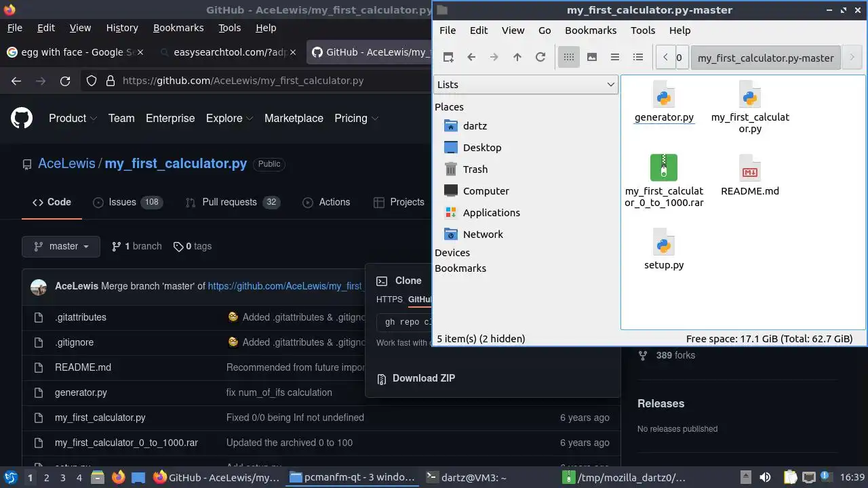
Task: Go up to parent folder
Action: click(x=517, y=58)
